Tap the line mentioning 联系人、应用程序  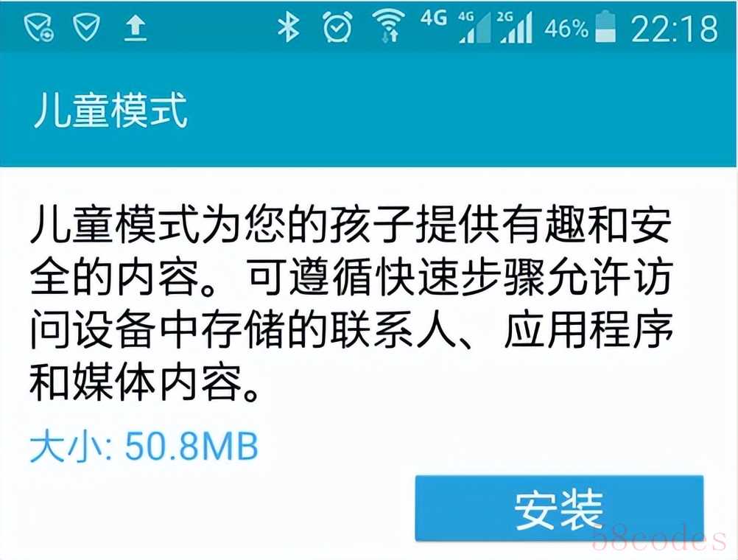click(x=351, y=328)
